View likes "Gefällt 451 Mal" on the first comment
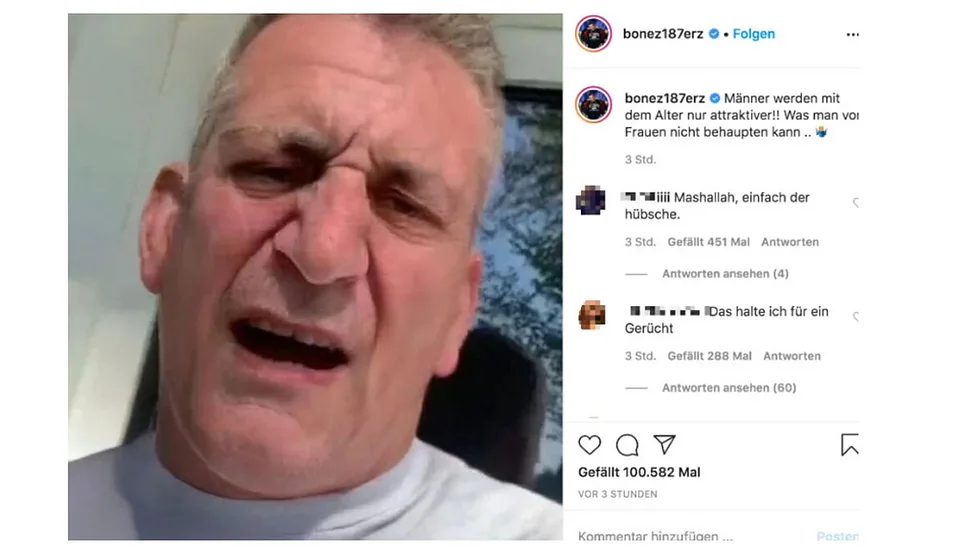980x551 pixels. [x=709, y=242]
